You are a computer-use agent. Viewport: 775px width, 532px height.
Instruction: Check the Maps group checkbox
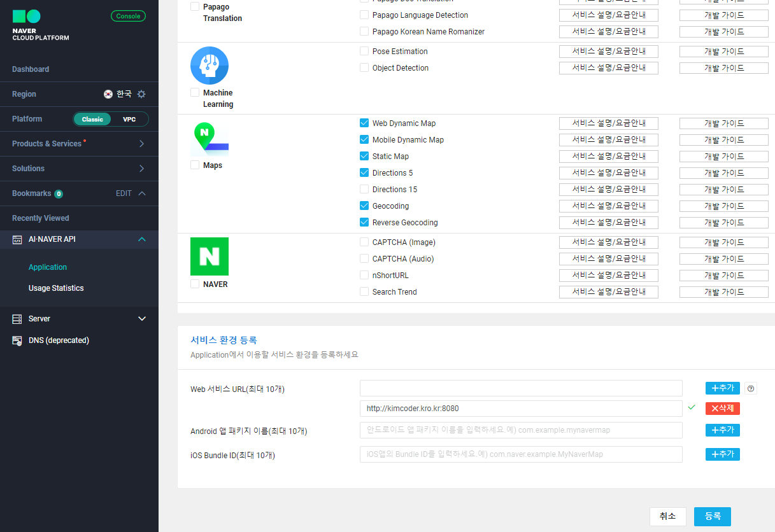click(x=195, y=165)
